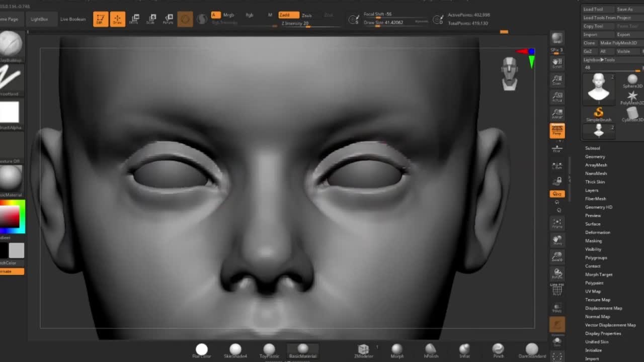Toggle the orange Dynamic button

coord(557,325)
